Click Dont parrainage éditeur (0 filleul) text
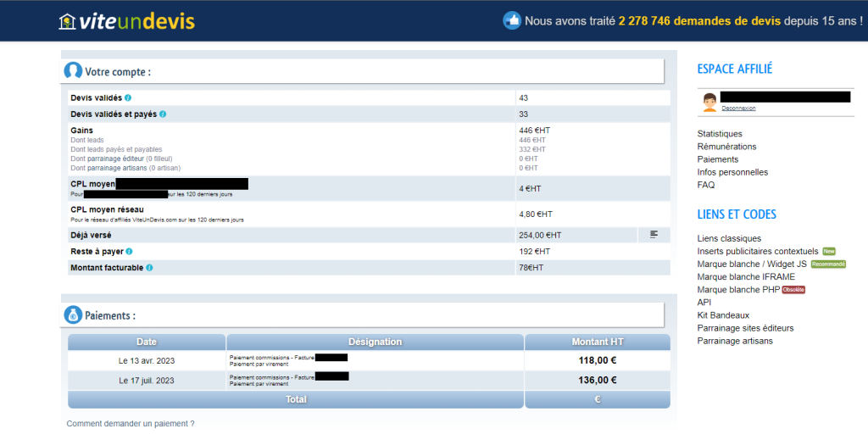The image size is (868, 434). pos(121,159)
